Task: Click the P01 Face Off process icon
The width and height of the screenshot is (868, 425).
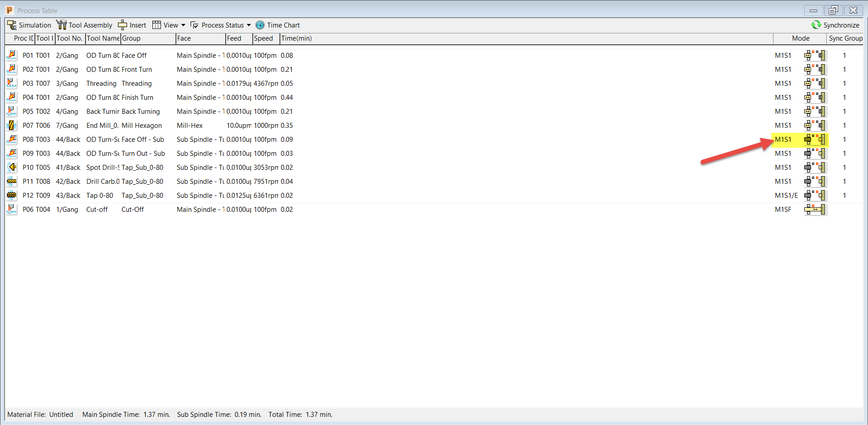Action: pos(12,55)
